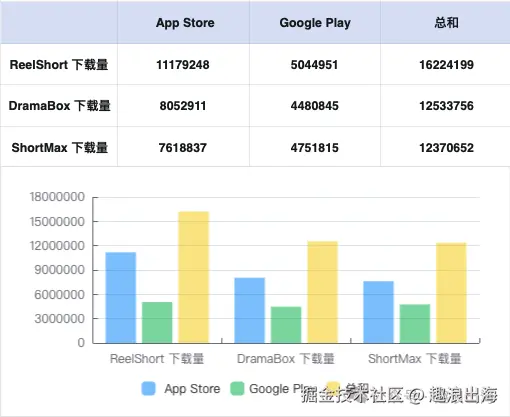Image resolution: width=510 pixels, height=417 pixels.
Task: Click ReelShort's green Google Play bar
Action: [157, 322]
